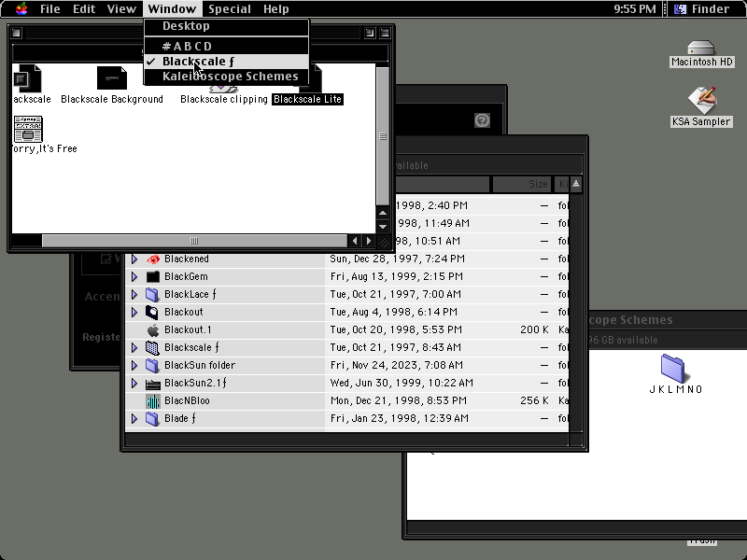
Task: Click the Blackscale window collapse box
Action: pyautogui.click(x=385, y=33)
